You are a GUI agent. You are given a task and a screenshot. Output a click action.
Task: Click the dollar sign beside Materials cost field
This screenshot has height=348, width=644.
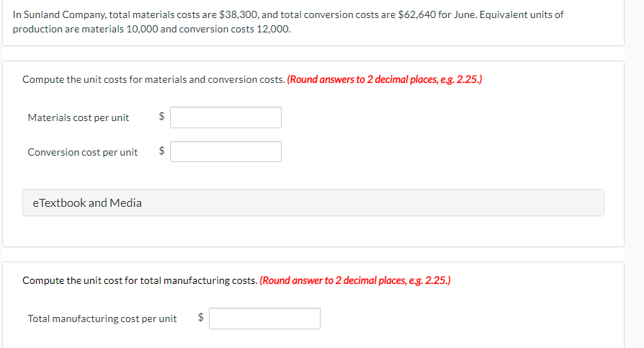pos(162,117)
